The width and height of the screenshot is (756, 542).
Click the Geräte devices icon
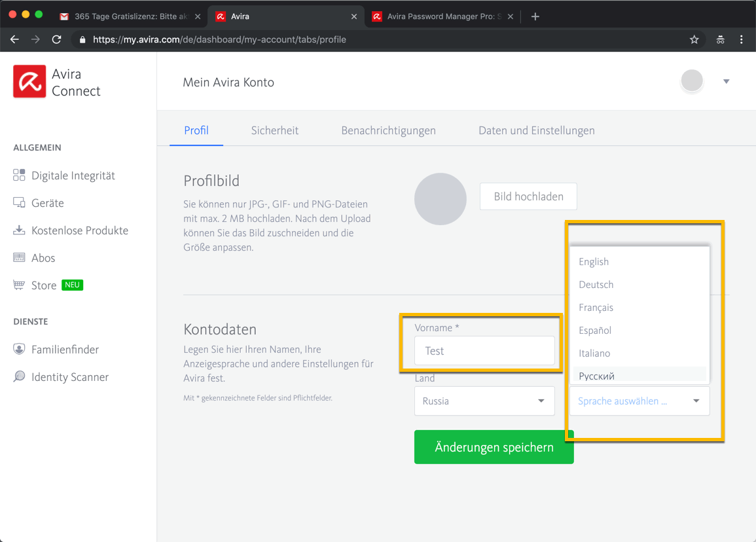click(x=19, y=202)
